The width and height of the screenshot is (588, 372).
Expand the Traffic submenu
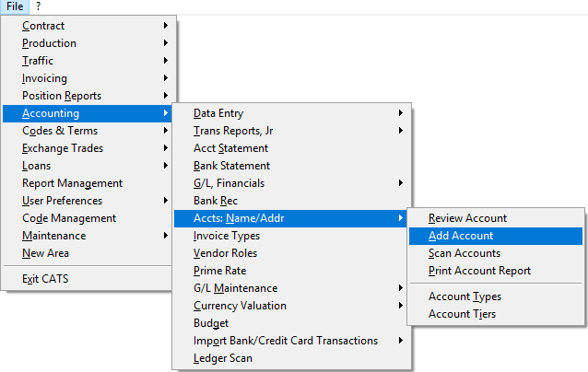(88, 61)
